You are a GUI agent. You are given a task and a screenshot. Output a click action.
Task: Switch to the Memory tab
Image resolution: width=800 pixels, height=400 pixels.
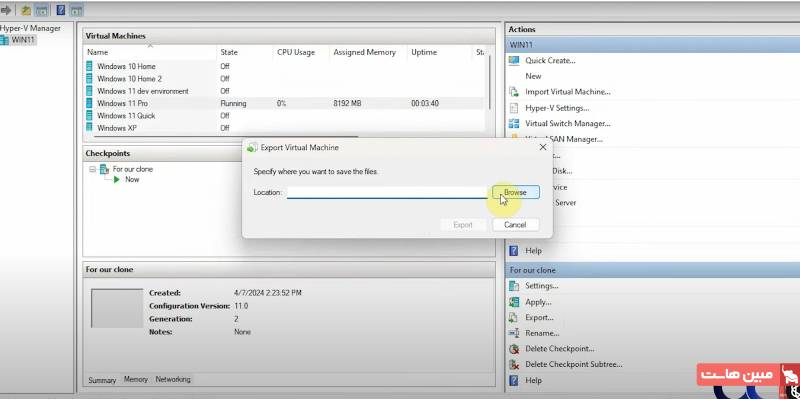coord(136,380)
